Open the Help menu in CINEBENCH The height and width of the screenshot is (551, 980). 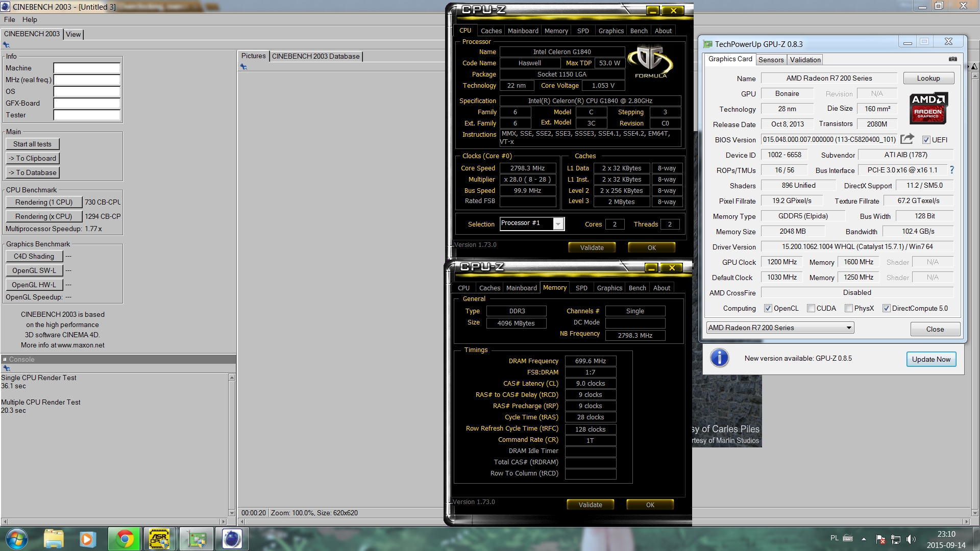[30, 19]
